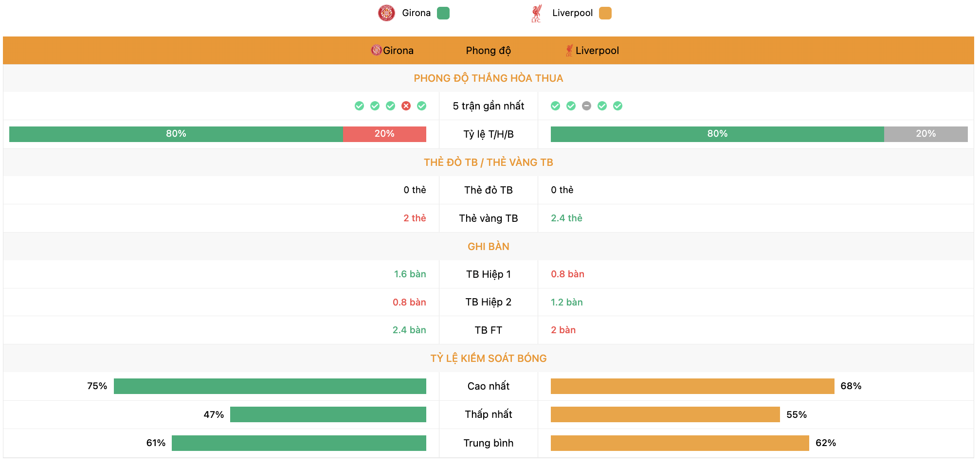This screenshot has width=980, height=466.
Task: Click Liverpool's '2.4 thẻ' yellow card value
Action: pos(566,218)
